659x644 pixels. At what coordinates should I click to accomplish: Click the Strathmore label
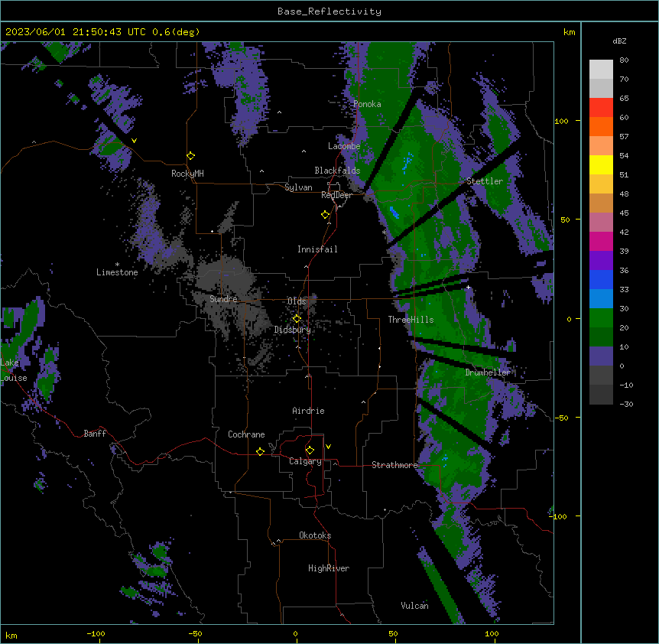394,465
